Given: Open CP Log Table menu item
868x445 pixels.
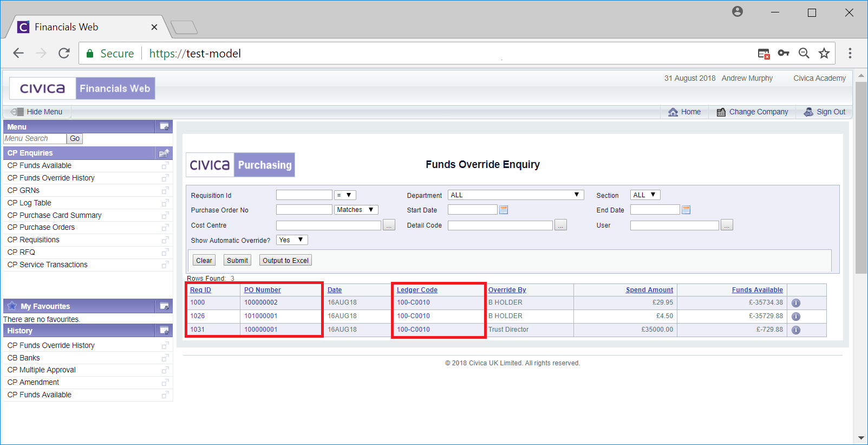Looking at the screenshot, I should (29, 203).
